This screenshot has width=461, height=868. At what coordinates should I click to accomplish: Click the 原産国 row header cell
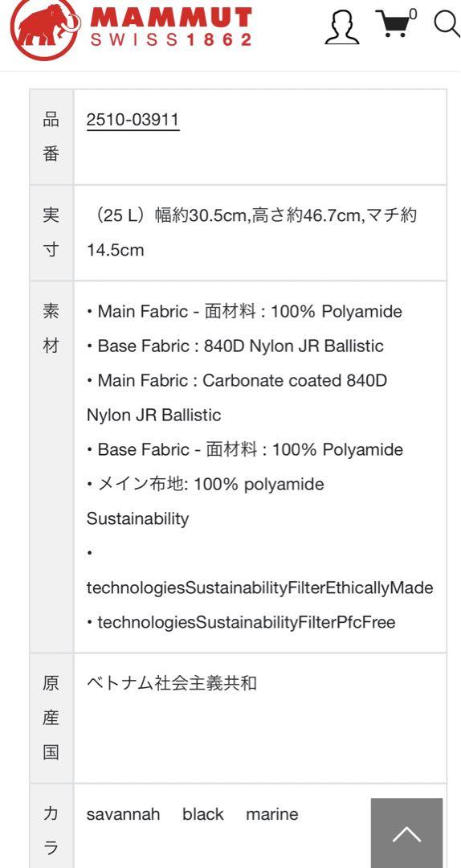[51, 719]
